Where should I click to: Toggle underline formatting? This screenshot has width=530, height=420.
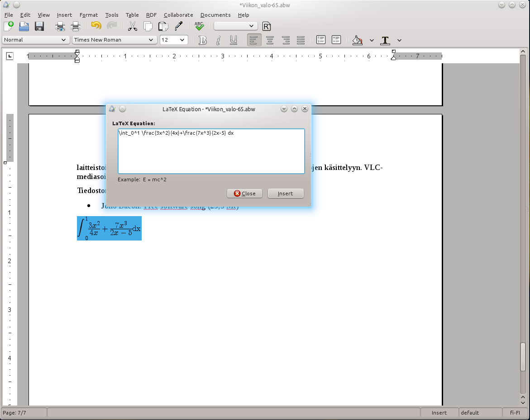pyautogui.click(x=233, y=40)
